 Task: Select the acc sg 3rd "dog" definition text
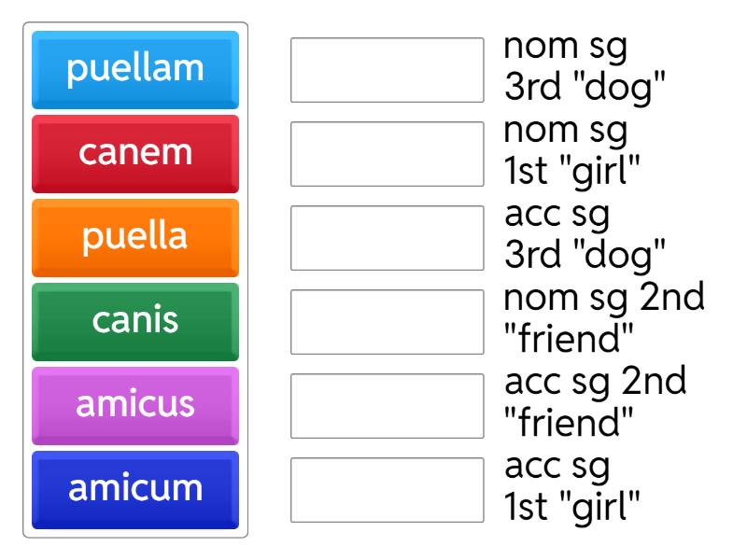585,238
